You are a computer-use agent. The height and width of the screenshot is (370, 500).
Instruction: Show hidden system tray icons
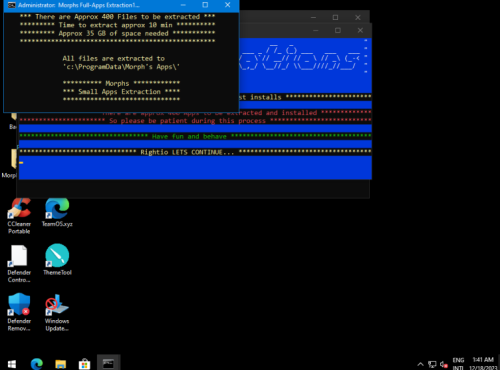click(x=420, y=364)
